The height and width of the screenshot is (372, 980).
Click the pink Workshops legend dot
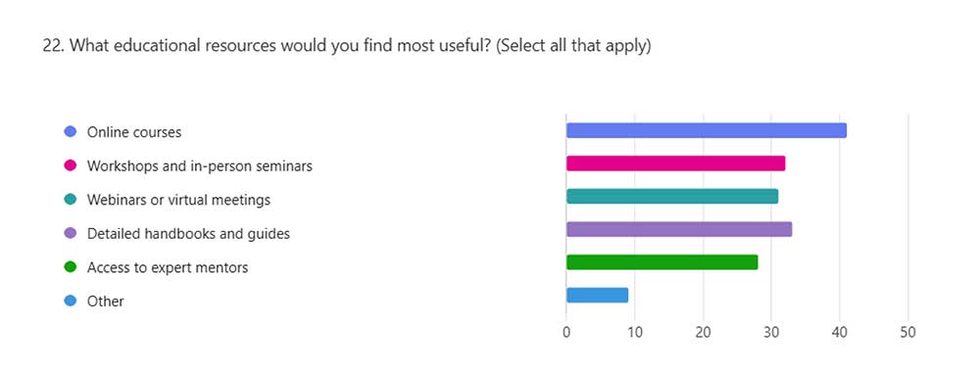pos(71,166)
